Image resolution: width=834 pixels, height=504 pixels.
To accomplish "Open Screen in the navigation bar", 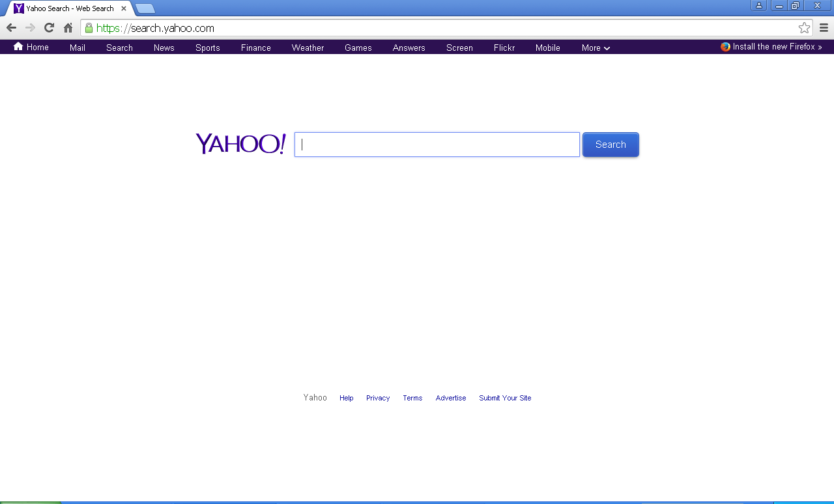I will 459,48.
